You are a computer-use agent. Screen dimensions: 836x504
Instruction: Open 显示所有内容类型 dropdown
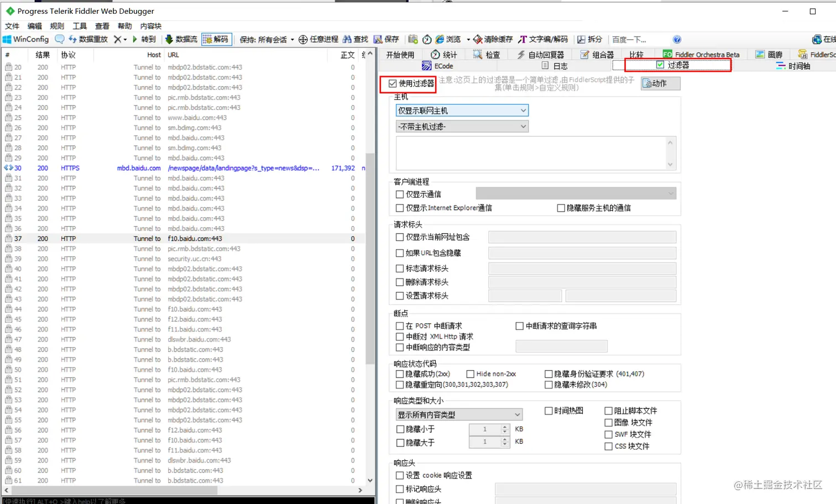click(x=459, y=414)
